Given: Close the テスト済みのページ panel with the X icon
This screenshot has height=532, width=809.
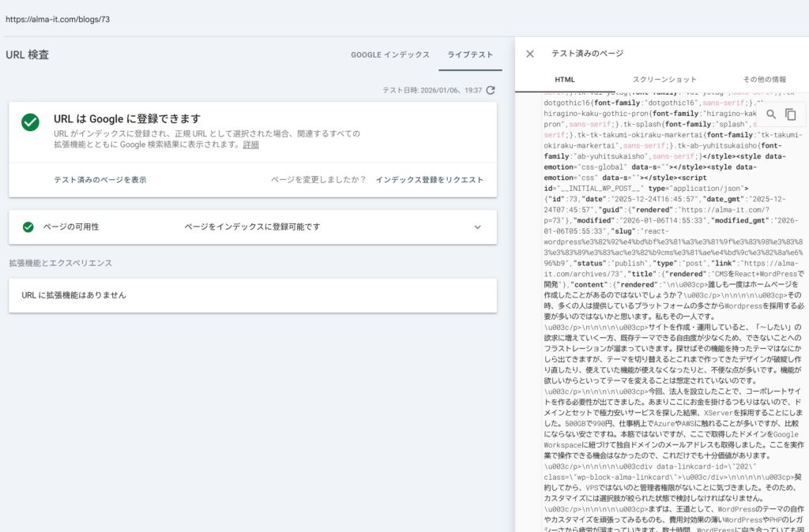Looking at the screenshot, I should click(530, 54).
